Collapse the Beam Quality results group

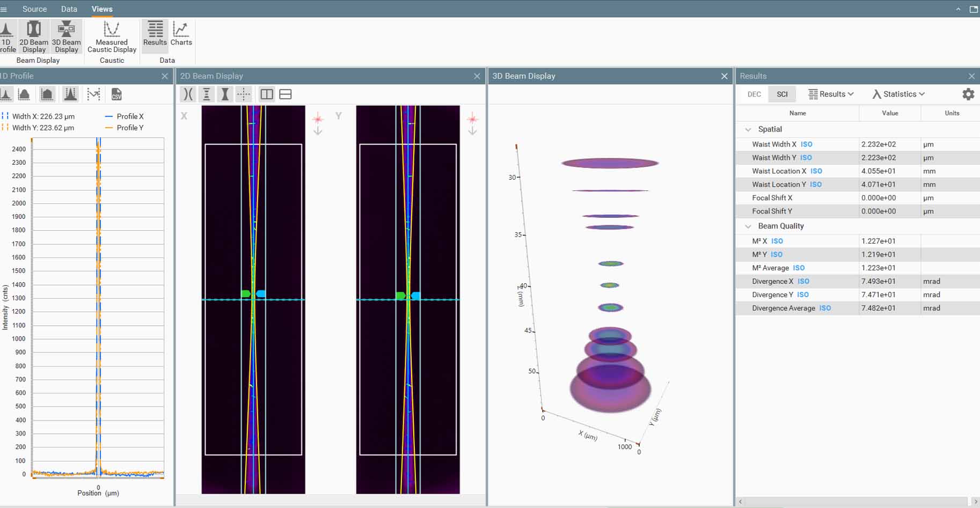click(748, 226)
